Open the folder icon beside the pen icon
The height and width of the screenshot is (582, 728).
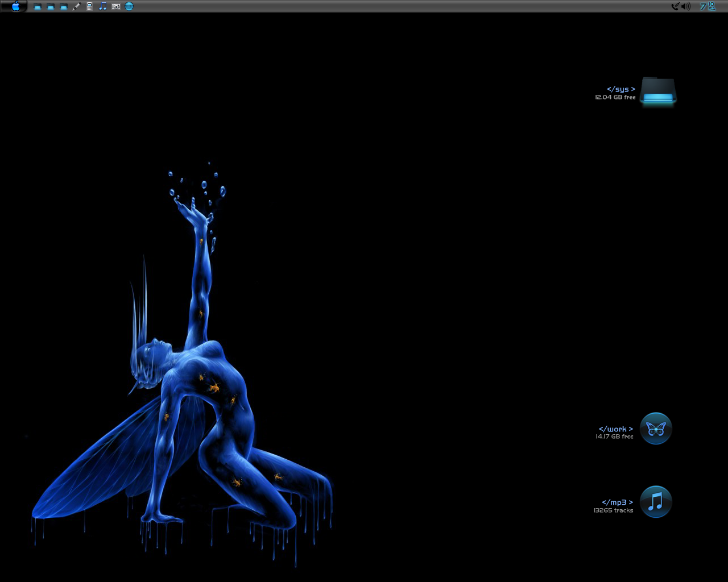tap(64, 6)
